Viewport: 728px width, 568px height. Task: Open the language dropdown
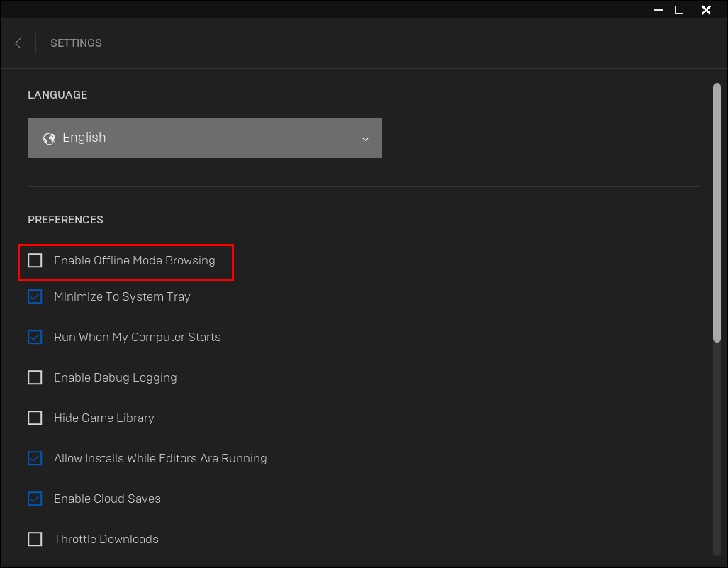click(205, 138)
